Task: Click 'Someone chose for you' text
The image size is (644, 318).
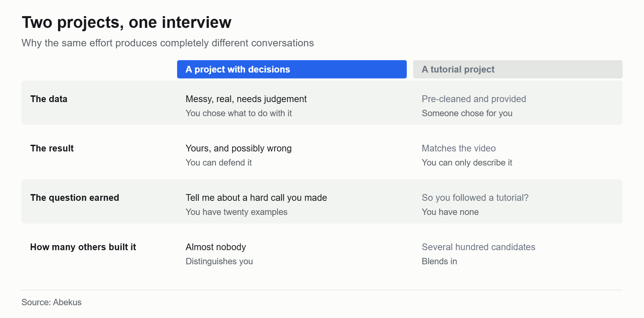Action: [x=467, y=113]
